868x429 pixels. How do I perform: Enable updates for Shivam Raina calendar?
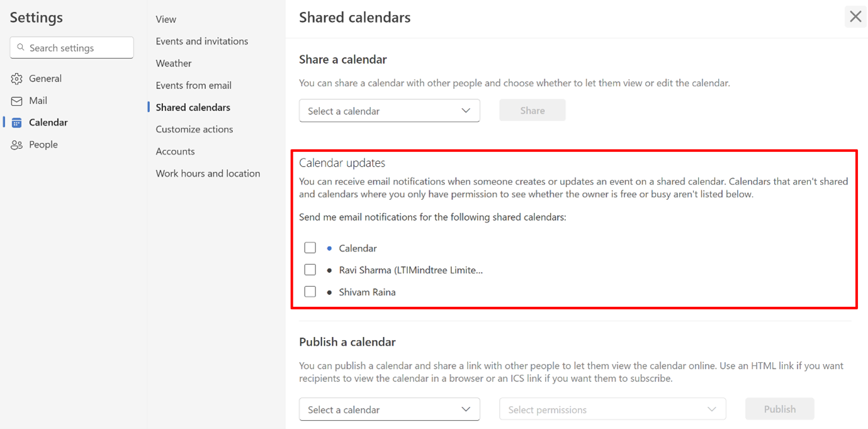click(x=310, y=292)
